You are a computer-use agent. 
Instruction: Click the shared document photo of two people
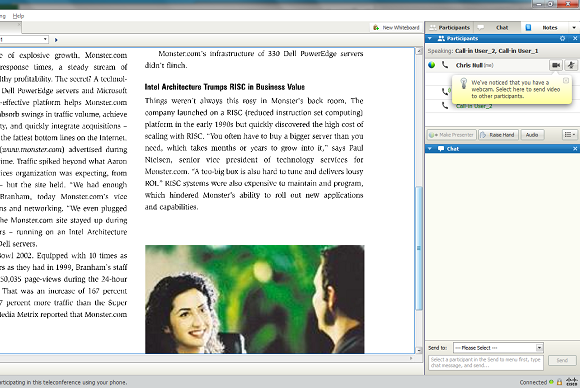click(254, 299)
